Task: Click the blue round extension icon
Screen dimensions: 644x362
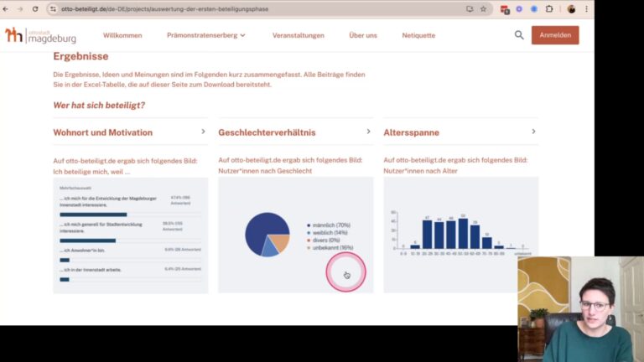Action: click(x=534, y=9)
